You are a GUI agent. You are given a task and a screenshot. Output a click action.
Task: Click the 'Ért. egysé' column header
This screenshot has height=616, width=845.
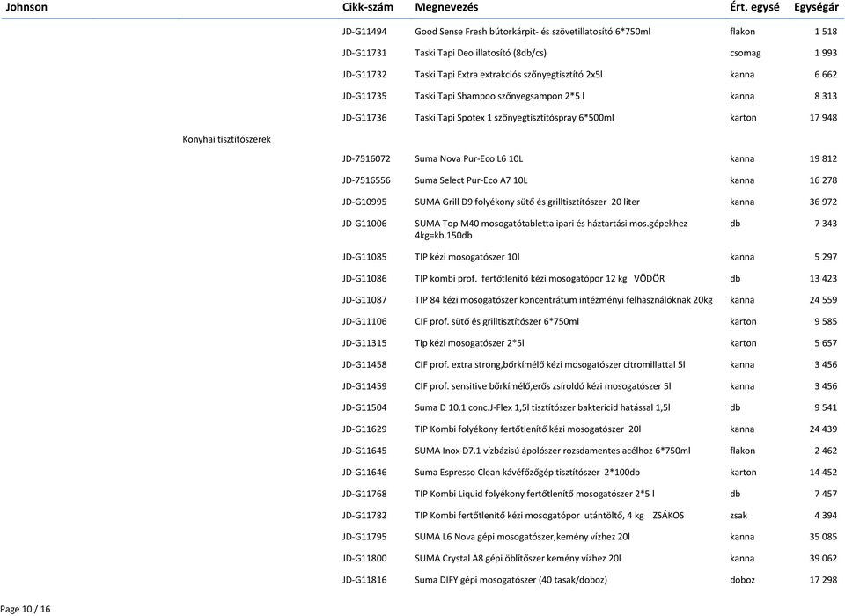(754, 7)
